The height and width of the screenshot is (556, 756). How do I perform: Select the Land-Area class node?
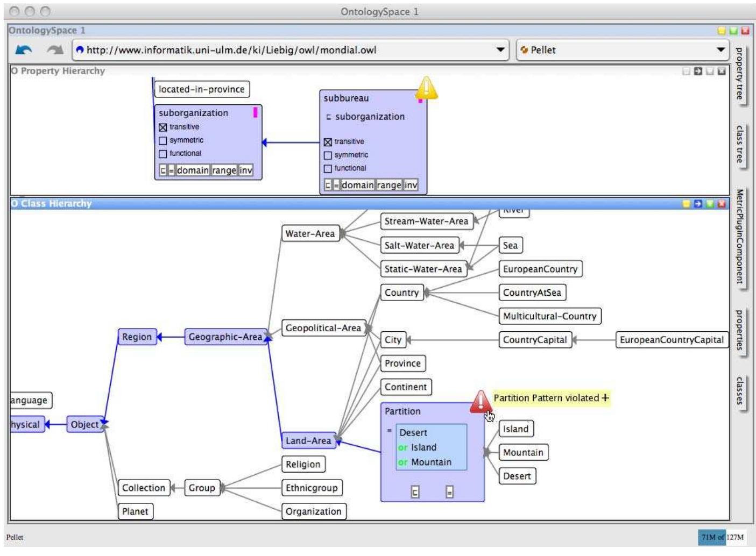pos(308,440)
